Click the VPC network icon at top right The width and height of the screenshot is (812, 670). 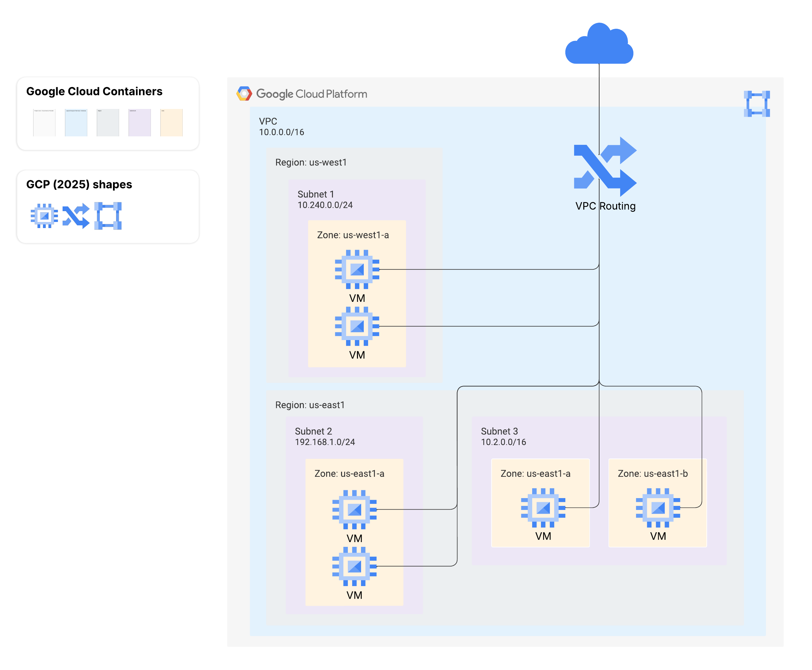(x=757, y=104)
